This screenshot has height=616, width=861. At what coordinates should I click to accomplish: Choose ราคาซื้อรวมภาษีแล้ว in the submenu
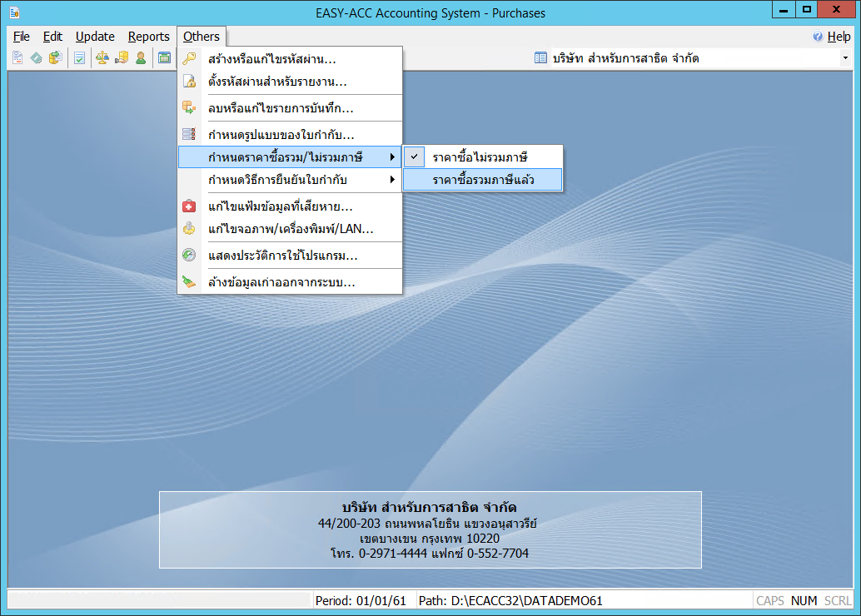[x=483, y=180]
